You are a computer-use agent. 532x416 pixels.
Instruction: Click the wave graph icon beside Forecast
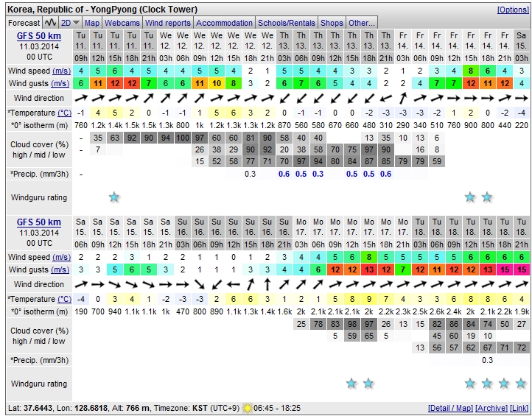coord(51,23)
